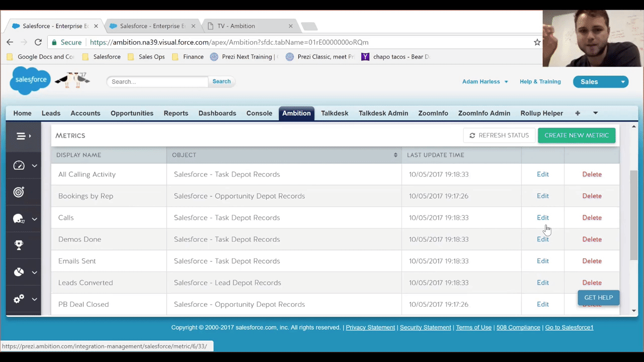Switch to the Opportunities tab
The height and width of the screenshot is (362, 644).
coord(132,113)
